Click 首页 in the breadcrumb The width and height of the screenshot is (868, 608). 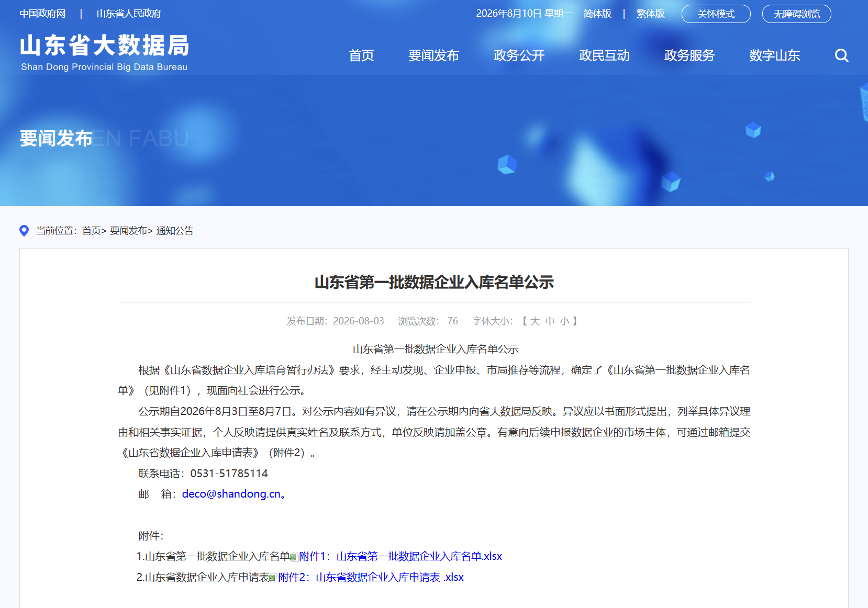click(92, 231)
